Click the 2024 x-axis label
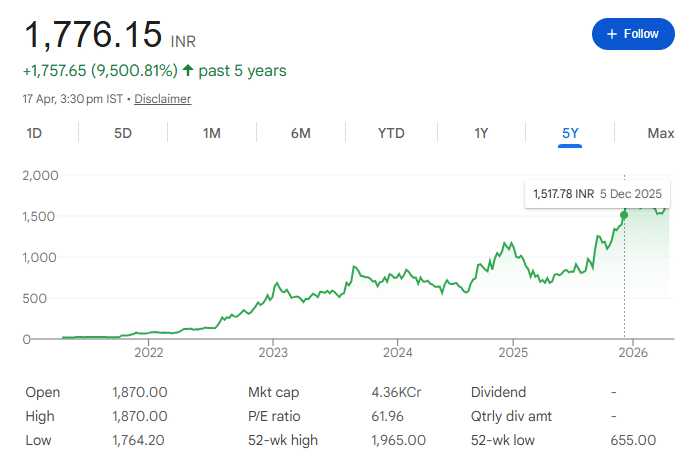 [398, 353]
